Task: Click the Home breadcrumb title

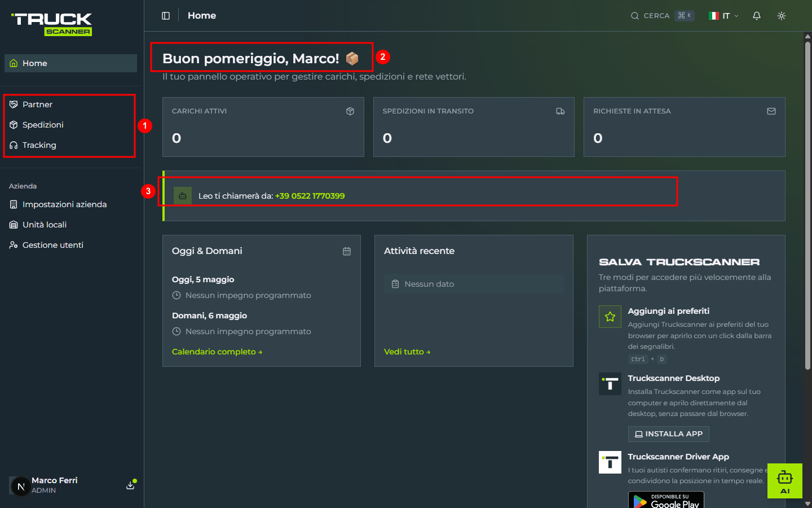Action: [x=202, y=16]
